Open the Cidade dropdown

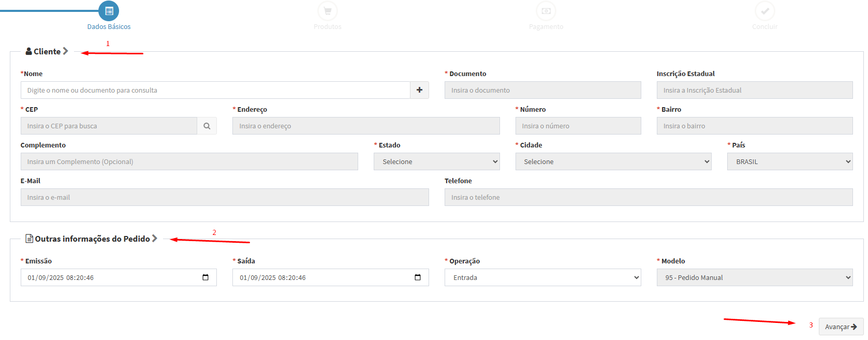(x=613, y=161)
